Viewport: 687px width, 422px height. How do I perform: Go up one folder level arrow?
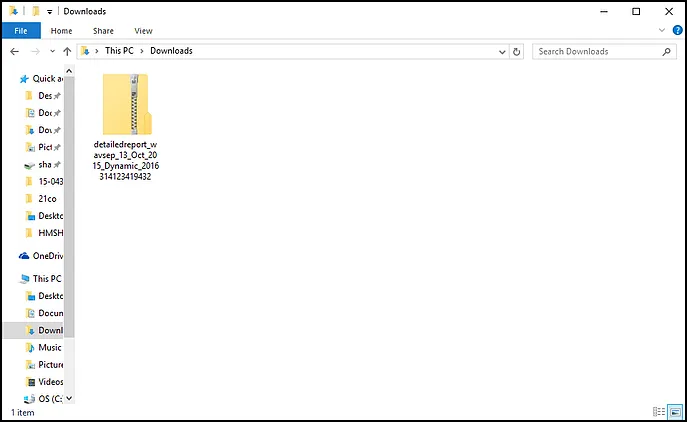click(x=67, y=51)
